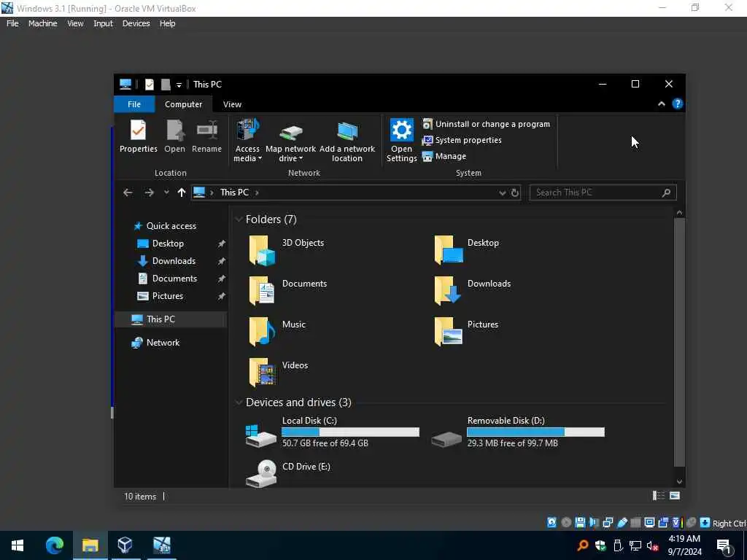Select Local Disk (C:) drive
The height and width of the screenshot is (560, 747).
(332, 432)
